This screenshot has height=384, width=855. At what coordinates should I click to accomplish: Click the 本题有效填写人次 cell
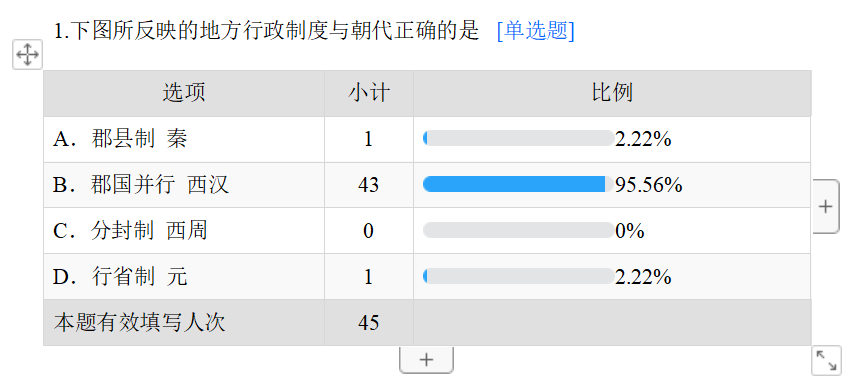coord(184,322)
